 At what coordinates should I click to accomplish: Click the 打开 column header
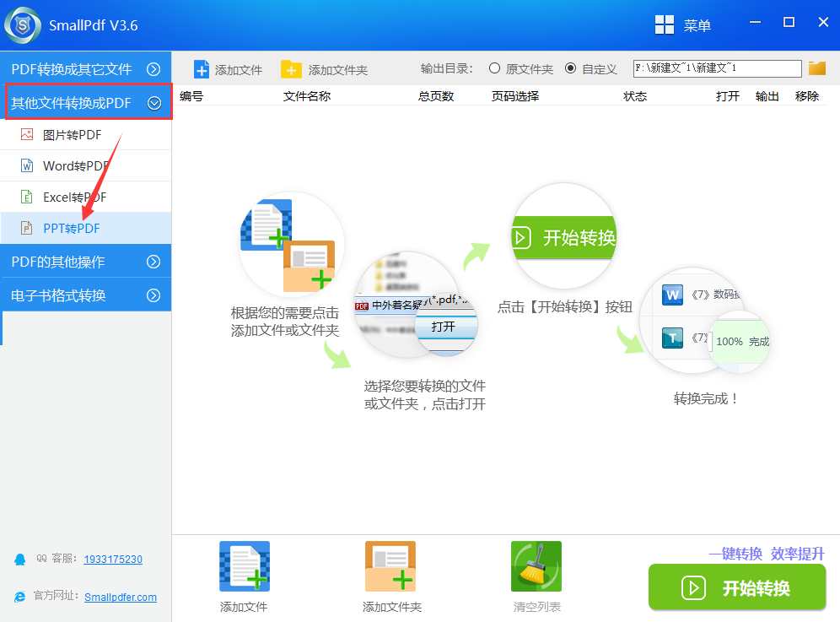pyautogui.click(x=728, y=96)
